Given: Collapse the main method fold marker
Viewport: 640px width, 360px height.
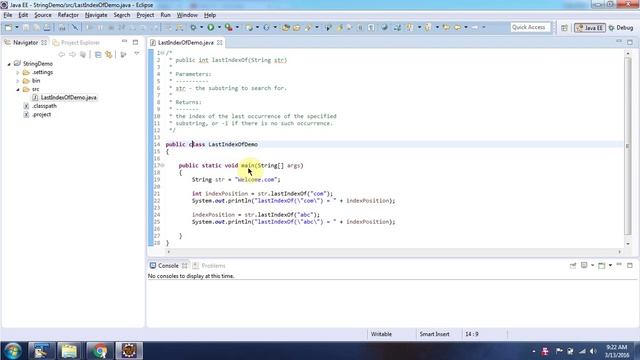Looking at the screenshot, I should (x=162, y=165).
